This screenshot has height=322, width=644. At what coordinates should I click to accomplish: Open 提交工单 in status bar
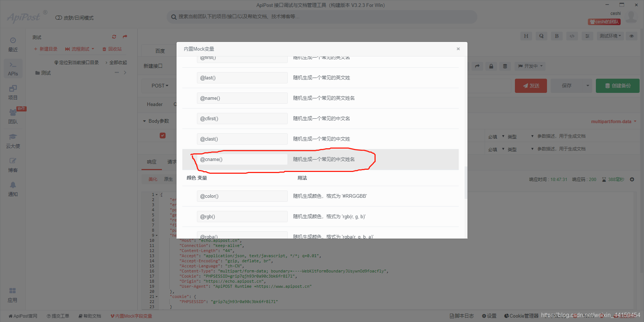[x=58, y=316]
